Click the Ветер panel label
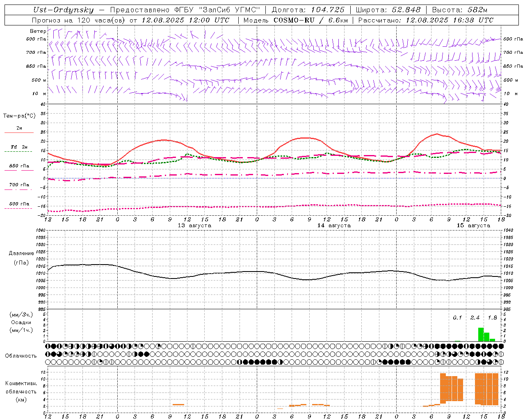This screenshot has height=420, width=525. [38, 31]
